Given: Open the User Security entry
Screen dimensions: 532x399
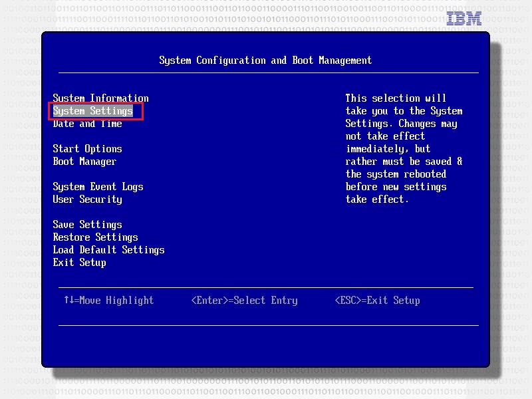Looking at the screenshot, I should pos(87,199).
